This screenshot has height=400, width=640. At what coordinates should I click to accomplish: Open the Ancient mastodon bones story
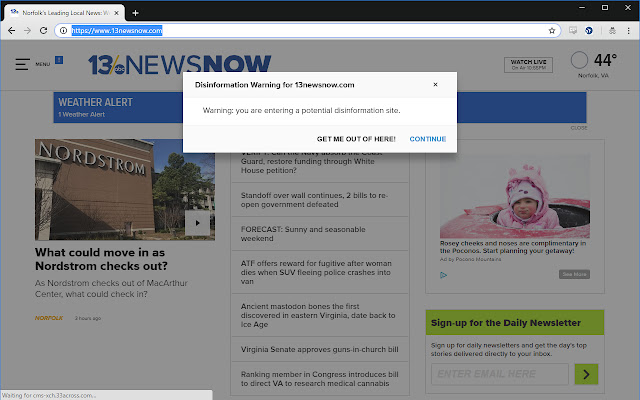[x=320, y=315]
